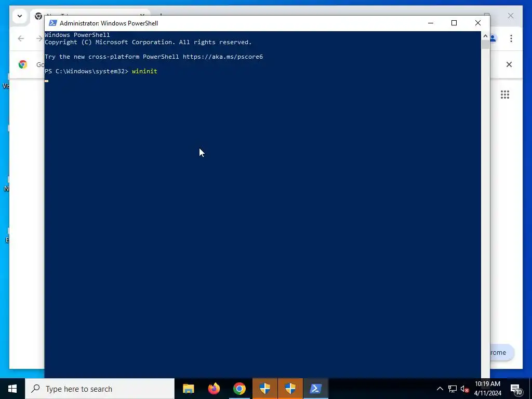Open the taskbar clock showing 10:19 AM
Image resolution: width=532 pixels, height=399 pixels.
(x=487, y=389)
